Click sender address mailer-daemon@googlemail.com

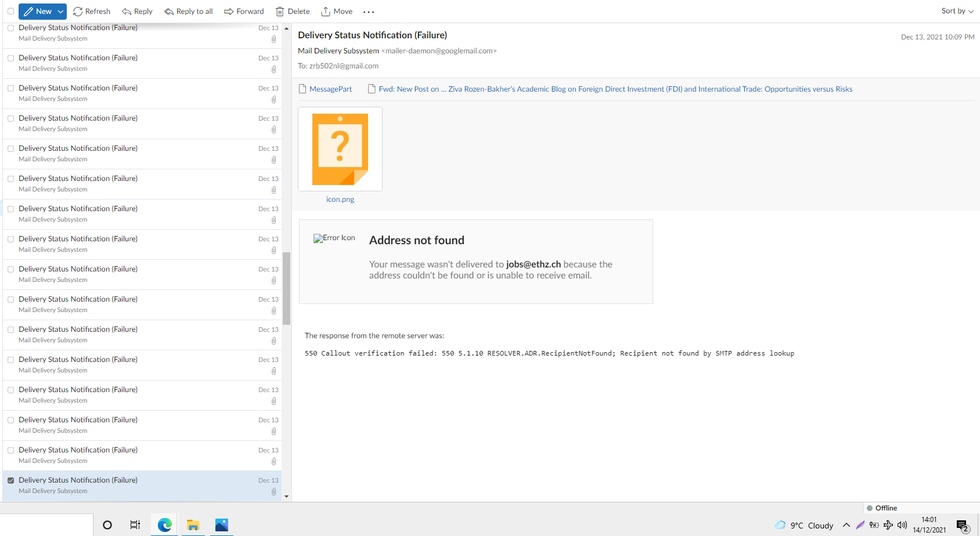click(439, 50)
